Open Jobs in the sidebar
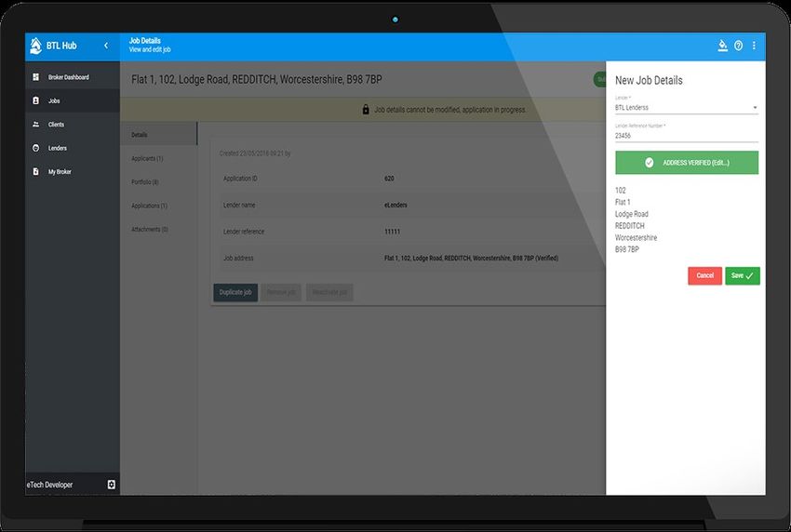 click(73, 100)
